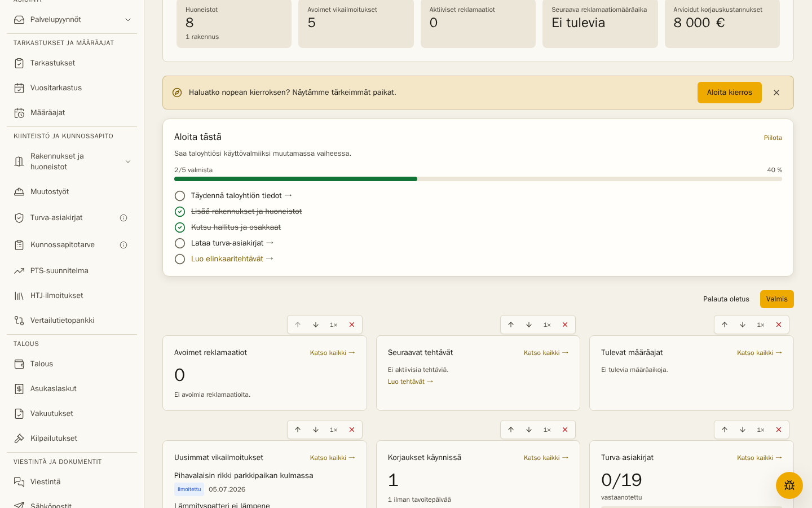Click Kilpailutukset gavel icon
Viewport: 812px width, 508px height.
point(19,439)
